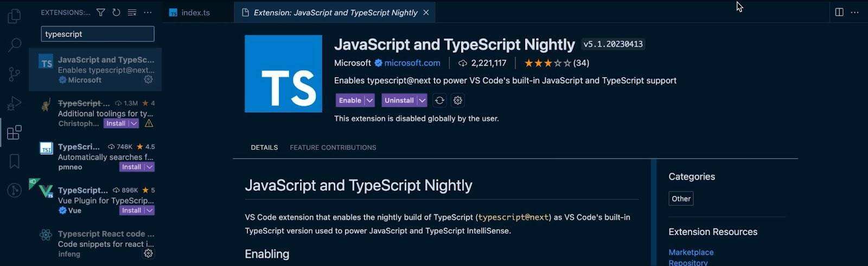The image size is (868, 266).
Task: Click the Extensions icon in activity bar
Action: pyautogui.click(x=14, y=132)
